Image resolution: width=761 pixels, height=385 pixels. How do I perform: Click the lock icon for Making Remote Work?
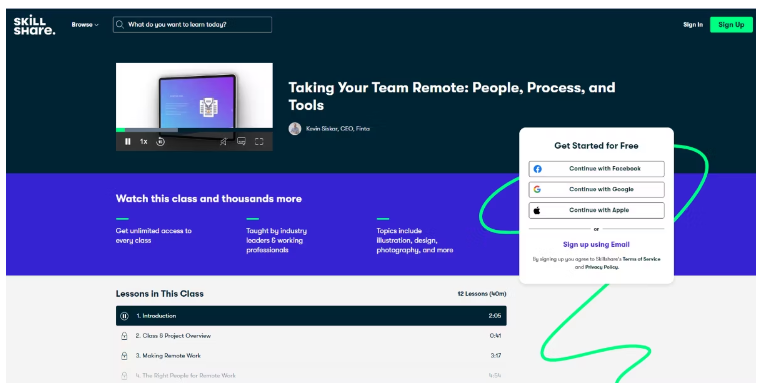click(124, 356)
